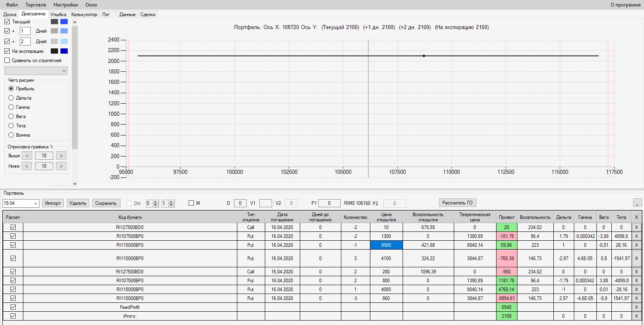Click the blue На экспирацию color swatch
This screenshot has height=325, width=644.
tap(64, 51)
